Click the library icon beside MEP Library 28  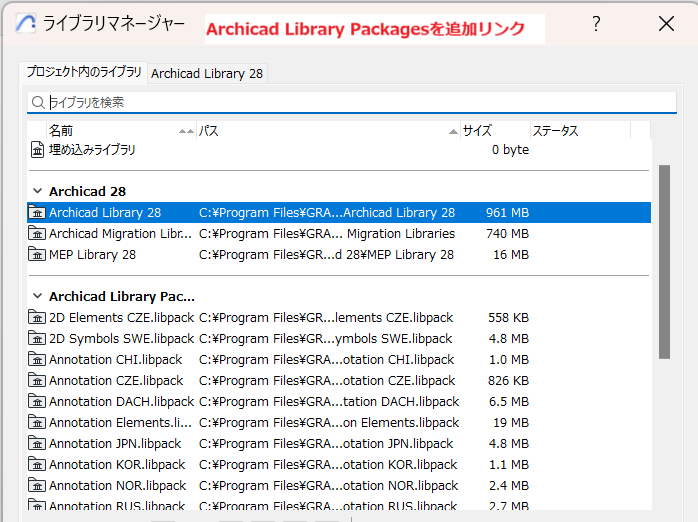pos(37,255)
